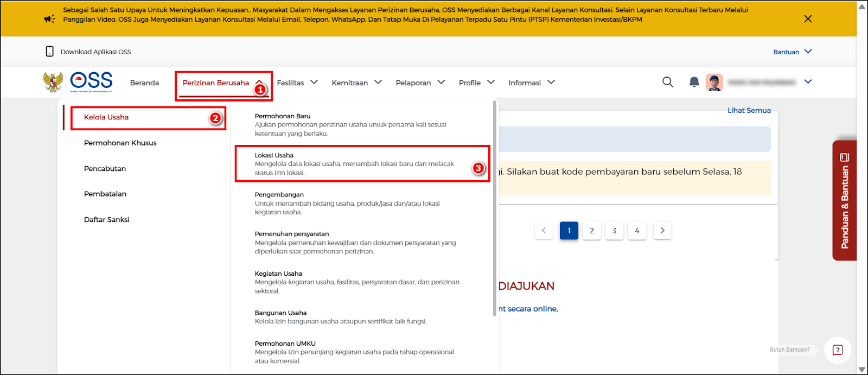This screenshot has width=868, height=375.
Task: Select Permohonan Khusus in left submenu
Action: (x=120, y=143)
